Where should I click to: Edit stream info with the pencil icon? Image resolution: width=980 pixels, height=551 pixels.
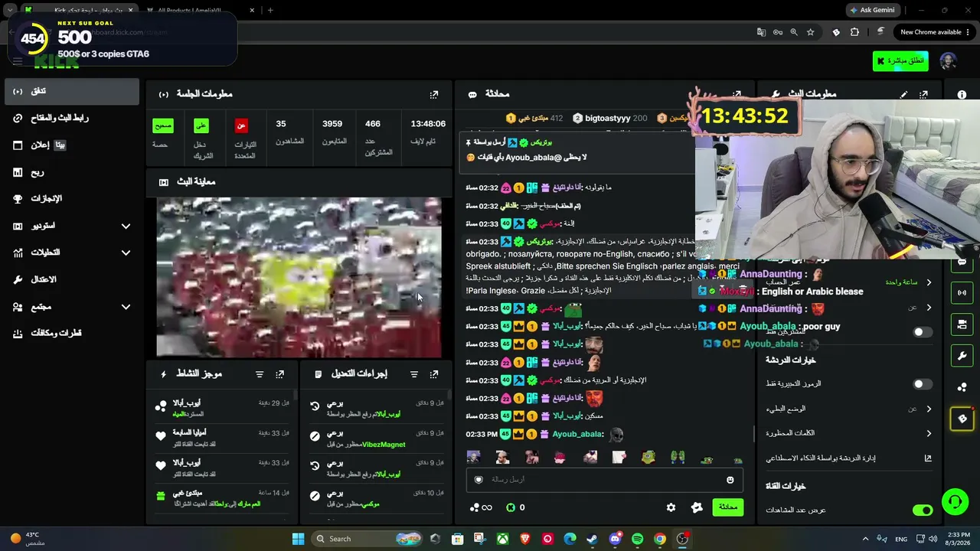(904, 94)
